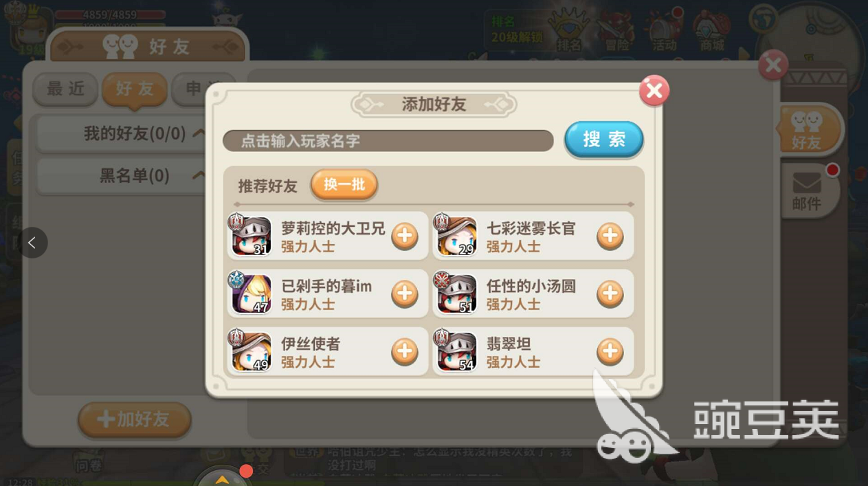This screenshot has width=868, height=486.
Task: Add 萝莉控的大卫兄 as friend with plus icon
Action: pos(405,236)
